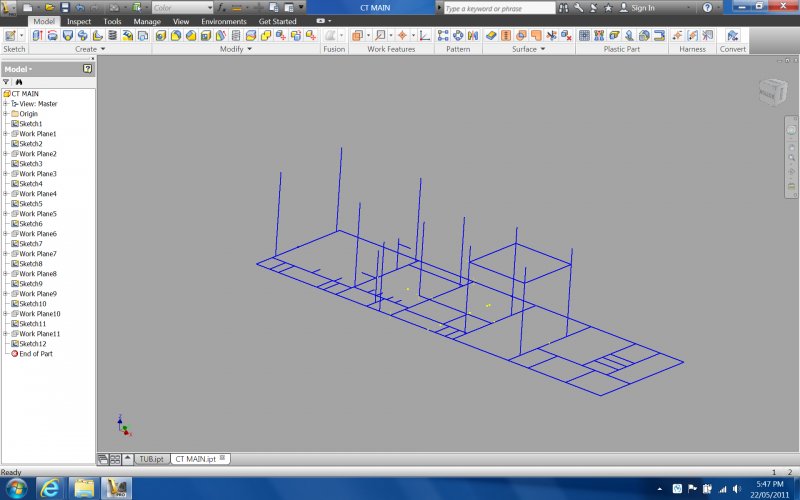Viewport: 800px width, 500px height.
Task: Select End of Part marker in browser
Action: pos(35,354)
